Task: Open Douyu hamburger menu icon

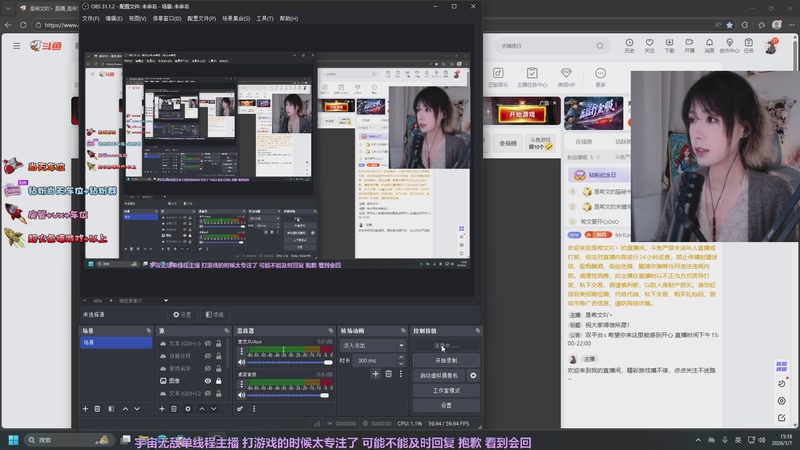Action: pos(17,46)
